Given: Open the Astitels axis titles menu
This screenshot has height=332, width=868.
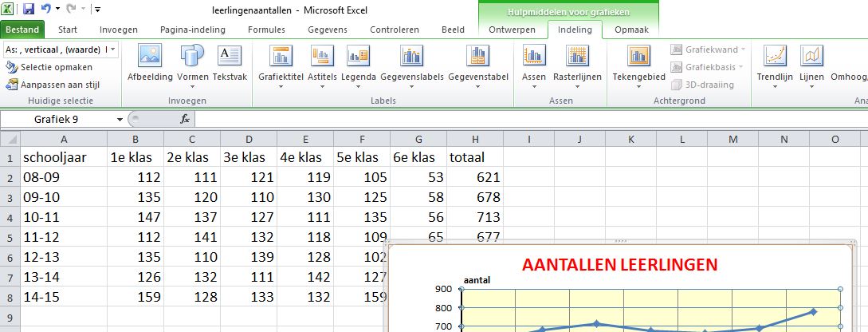Looking at the screenshot, I should (322, 65).
